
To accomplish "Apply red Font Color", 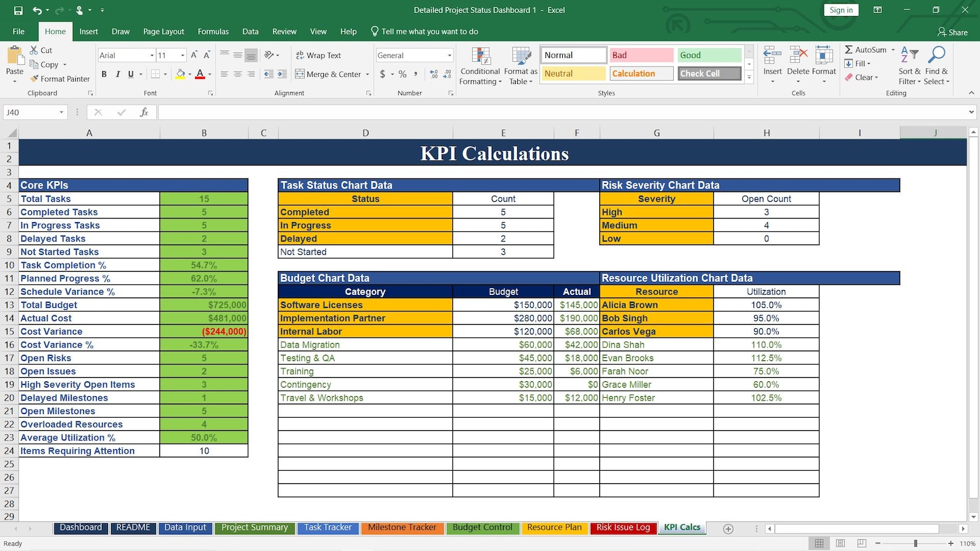I will [x=199, y=74].
